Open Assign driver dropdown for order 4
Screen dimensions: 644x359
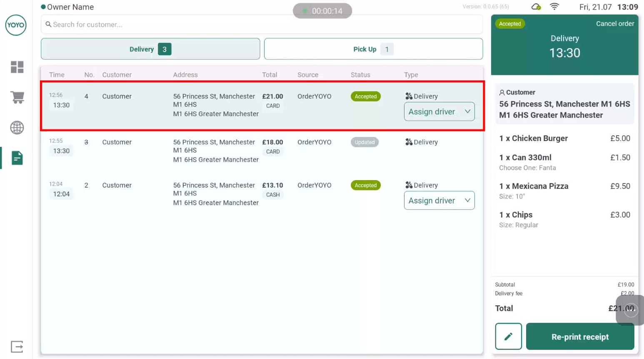pyautogui.click(x=439, y=111)
